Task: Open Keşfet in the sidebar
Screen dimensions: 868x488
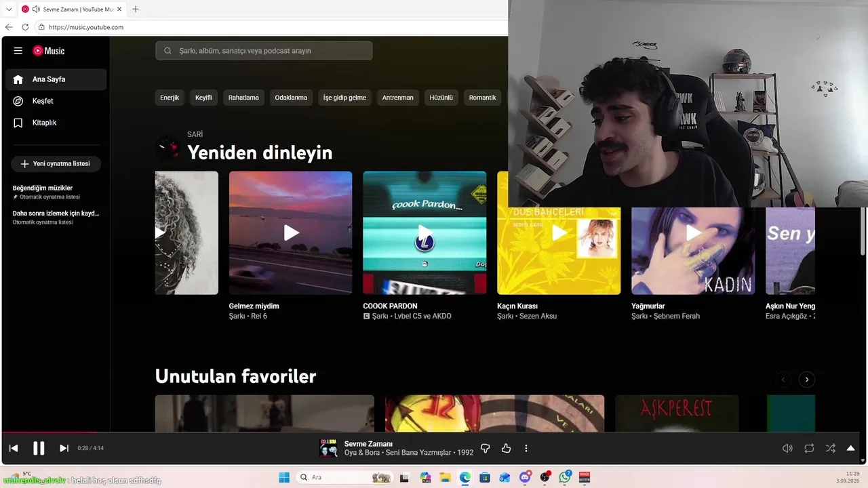Action: pyautogui.click(x=56, y=101)
